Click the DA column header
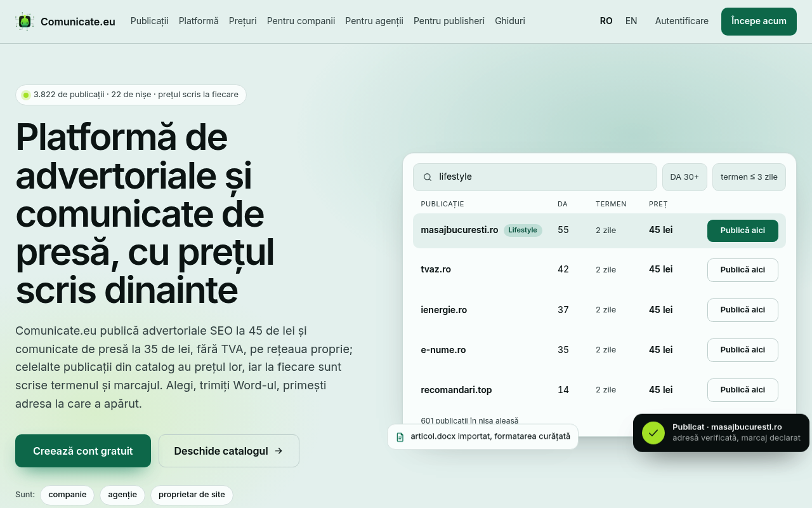The image size is (812, 508). coord(563,204)
